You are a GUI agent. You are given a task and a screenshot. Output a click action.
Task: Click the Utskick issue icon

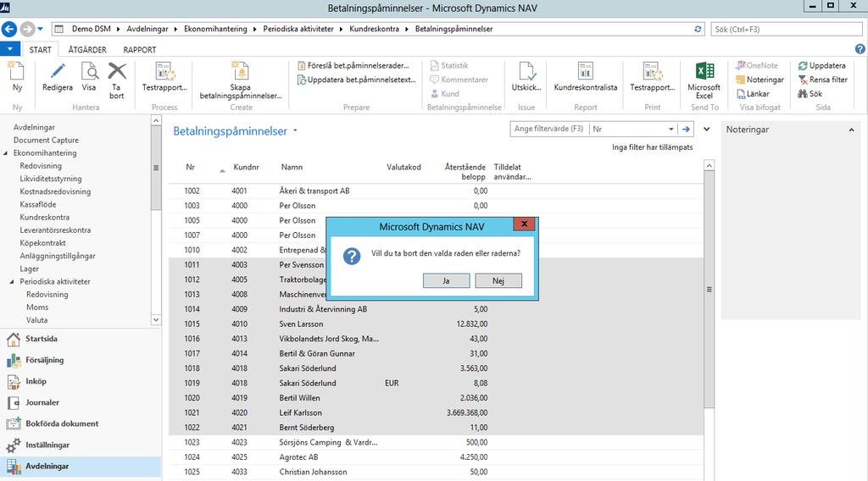[x=526, y=71]
